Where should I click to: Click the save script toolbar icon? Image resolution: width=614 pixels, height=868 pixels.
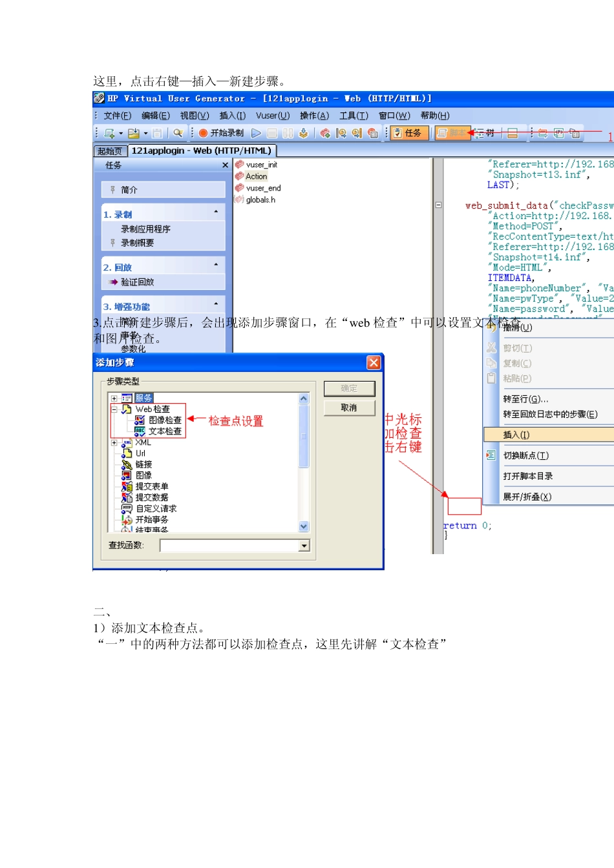[157, 133]
